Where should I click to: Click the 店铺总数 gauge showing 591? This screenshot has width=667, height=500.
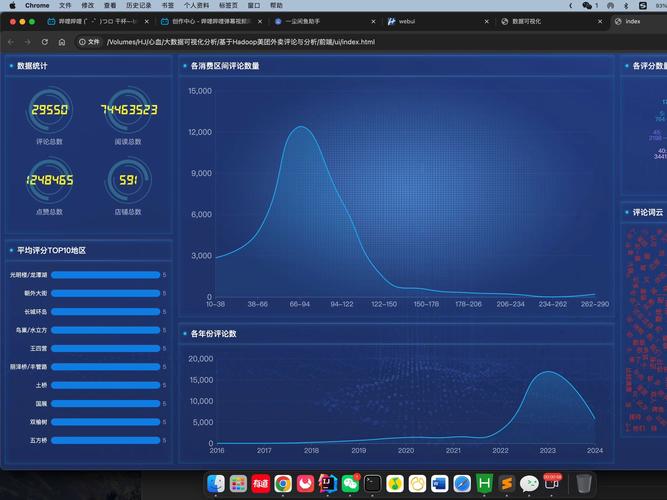click(x=128, y=181)
